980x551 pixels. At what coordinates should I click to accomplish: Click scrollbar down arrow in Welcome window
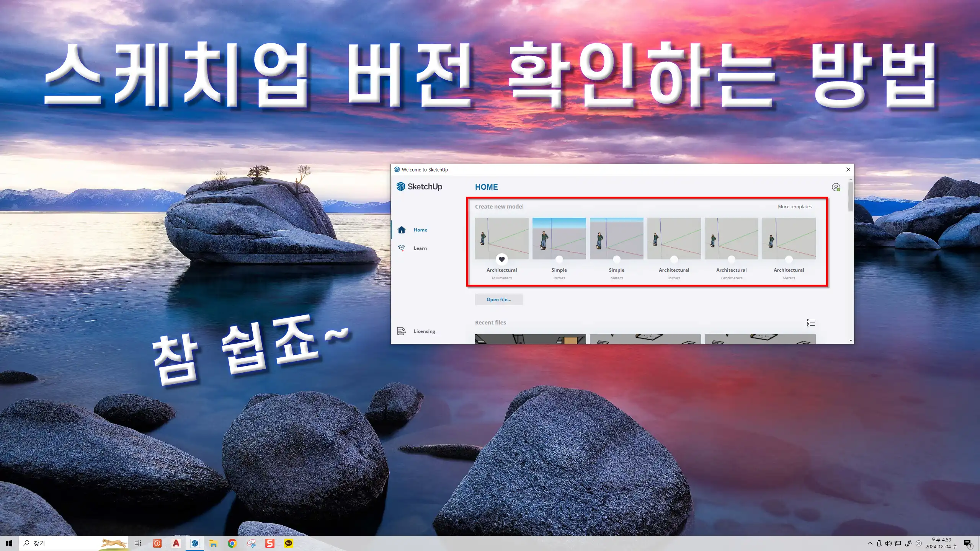[851, 341]
